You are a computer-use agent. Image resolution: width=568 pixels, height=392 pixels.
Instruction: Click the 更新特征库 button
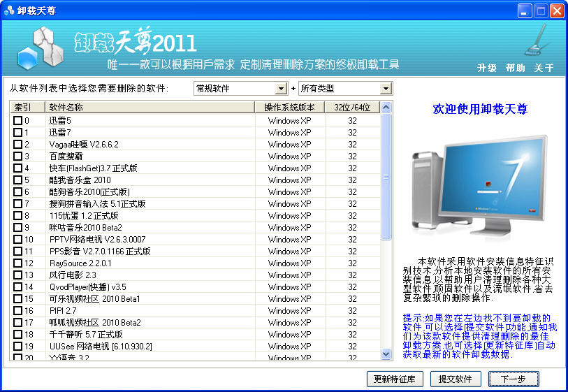pyautogui.click(x=395, y=379)
